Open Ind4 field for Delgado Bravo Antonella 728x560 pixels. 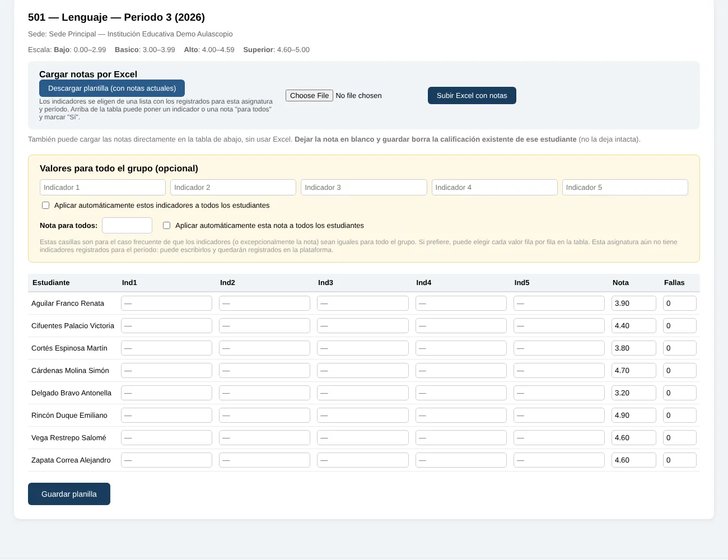[461, 393]
